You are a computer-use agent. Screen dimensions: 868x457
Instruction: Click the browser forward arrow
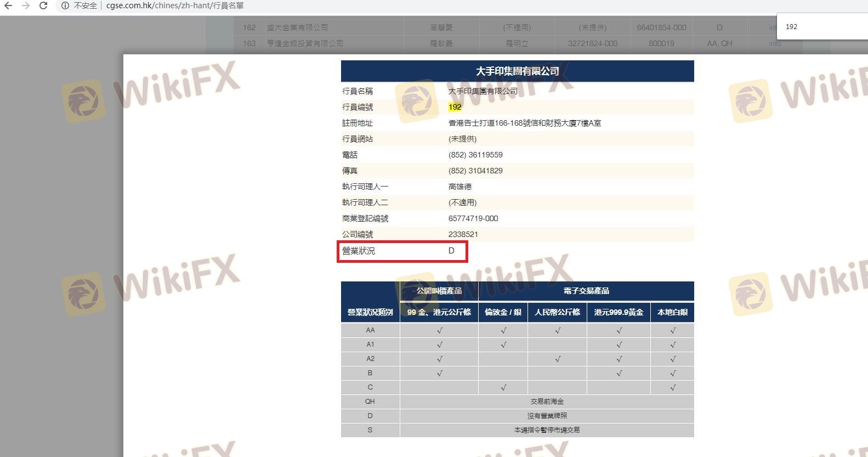click(x=26, y=5)
